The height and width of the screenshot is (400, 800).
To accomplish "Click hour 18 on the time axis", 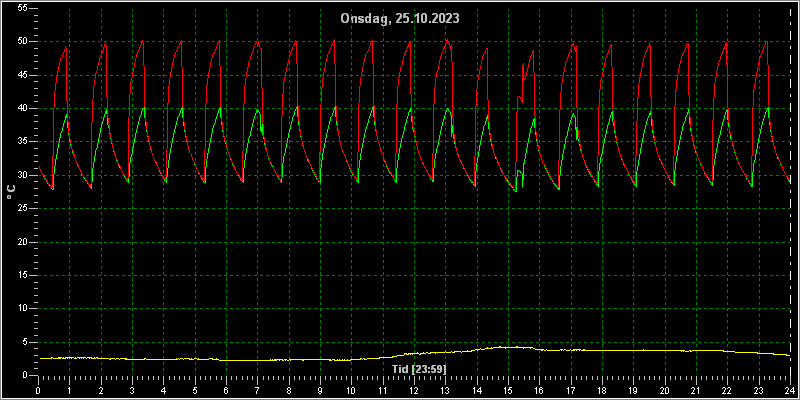I will tap(602, 390).
